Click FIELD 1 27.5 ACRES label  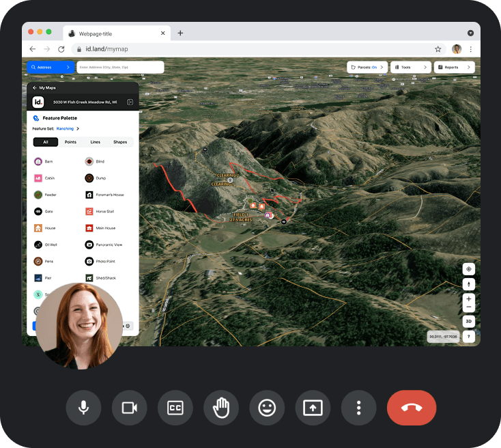pyautogui.click(x=241, y=217)
